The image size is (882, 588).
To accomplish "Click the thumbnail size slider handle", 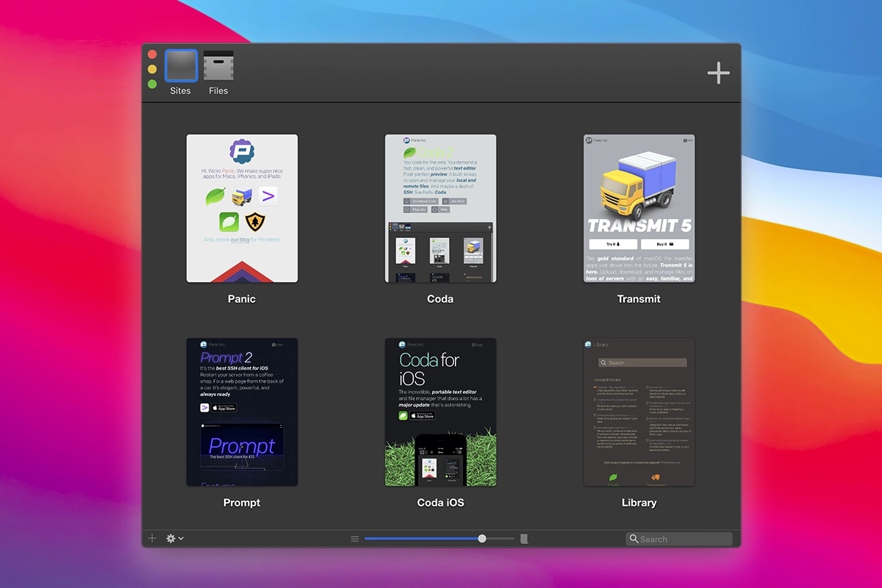I will [x=482, y=539].
